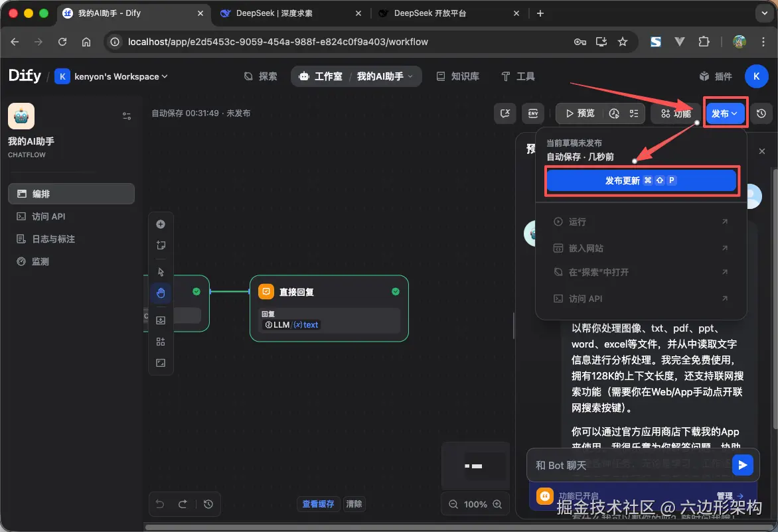This screenshot has width=778, height=532.
Task: Switch to the pointer selection tool
Action: tap(161, 272)
